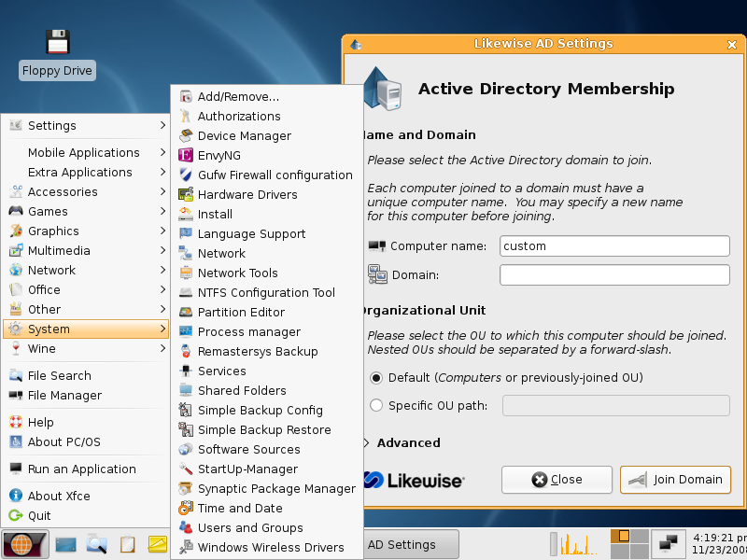The height and width of the screenshot is (560, 747).
Task: Click the Close button in Likewise dialog
Action: pyautogui.click(x=557, y=480)
